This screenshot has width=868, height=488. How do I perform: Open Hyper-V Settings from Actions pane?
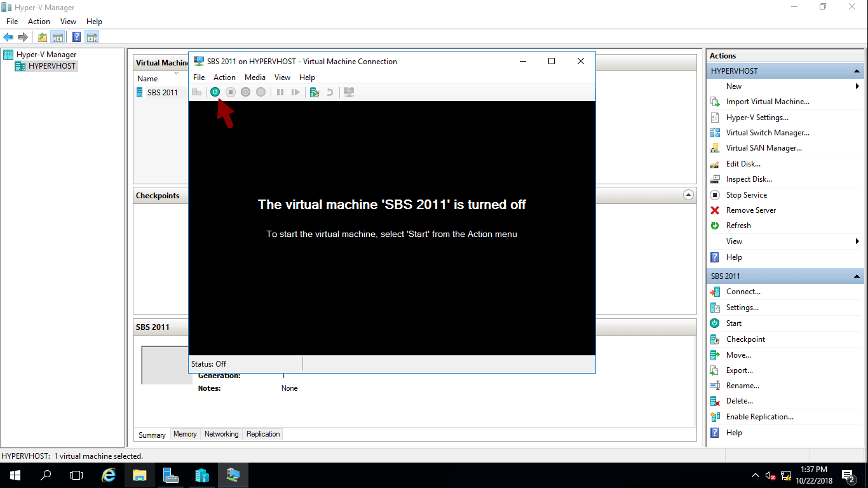(x=757, y=118)
